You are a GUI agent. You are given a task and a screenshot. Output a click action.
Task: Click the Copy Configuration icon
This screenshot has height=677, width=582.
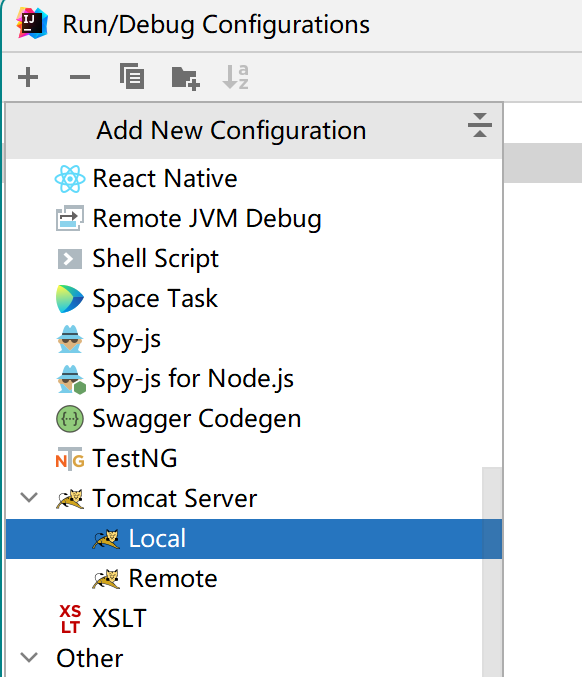[132, 76]
